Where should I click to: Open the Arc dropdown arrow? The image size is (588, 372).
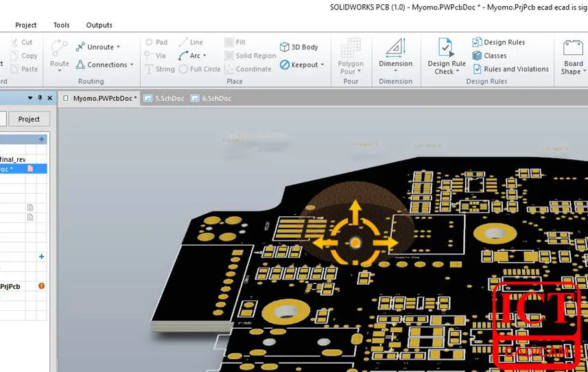(x=204, y=56)
